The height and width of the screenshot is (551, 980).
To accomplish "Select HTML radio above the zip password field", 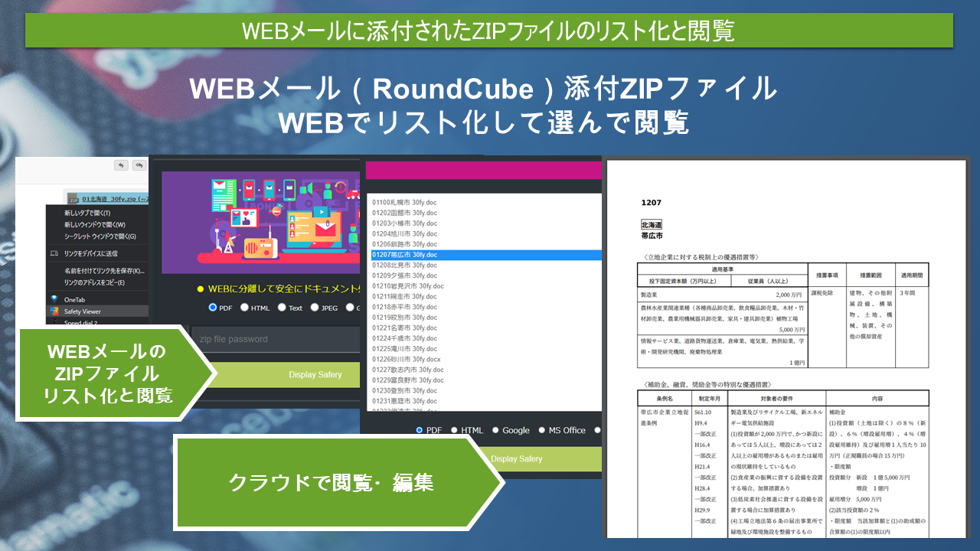I will coord(244,308).
